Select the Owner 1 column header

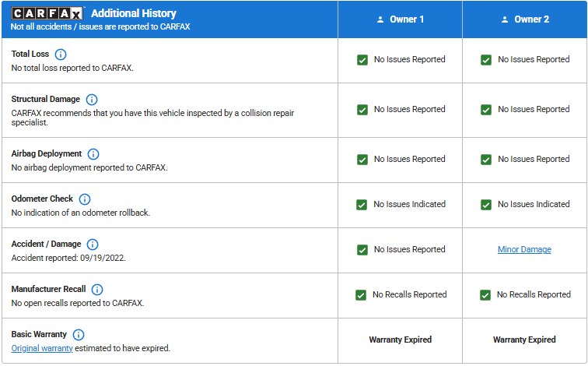coord(400,19)
